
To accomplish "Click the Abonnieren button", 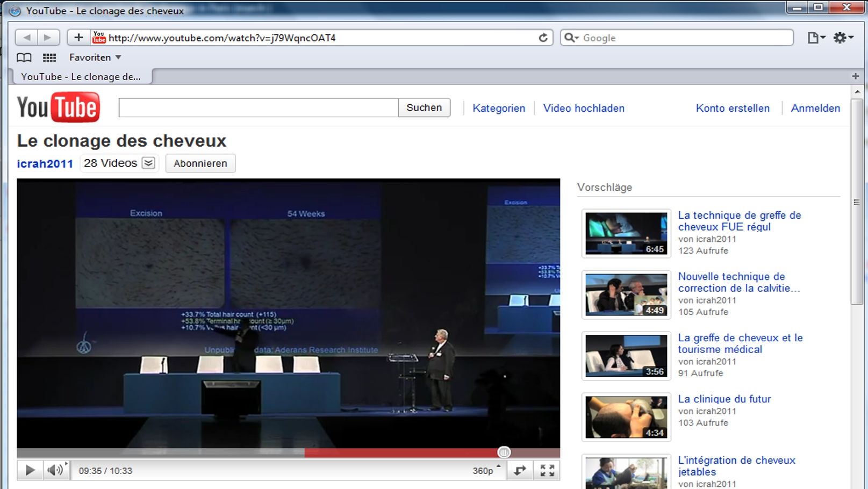I will [x=200, y=163].
